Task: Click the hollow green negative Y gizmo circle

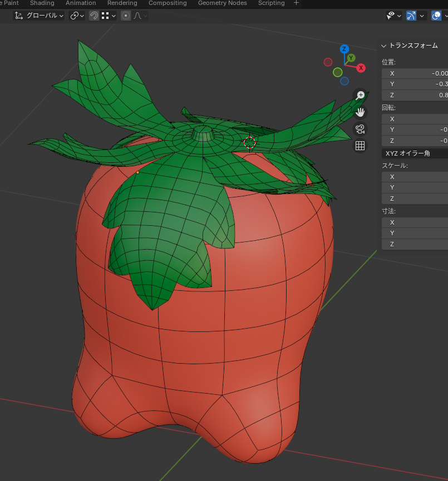Action: pos(337,72)
